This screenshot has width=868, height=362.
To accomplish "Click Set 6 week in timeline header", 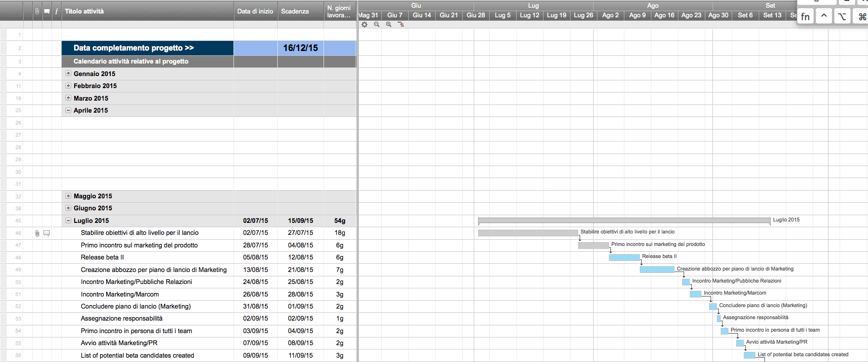I will (x=745, y=15).
